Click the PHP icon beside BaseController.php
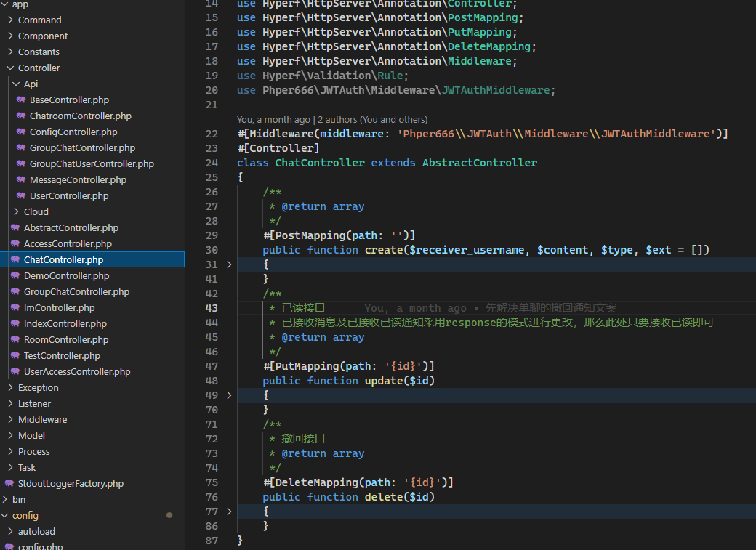This screenshot has width=756, height=550. (22, 100)
